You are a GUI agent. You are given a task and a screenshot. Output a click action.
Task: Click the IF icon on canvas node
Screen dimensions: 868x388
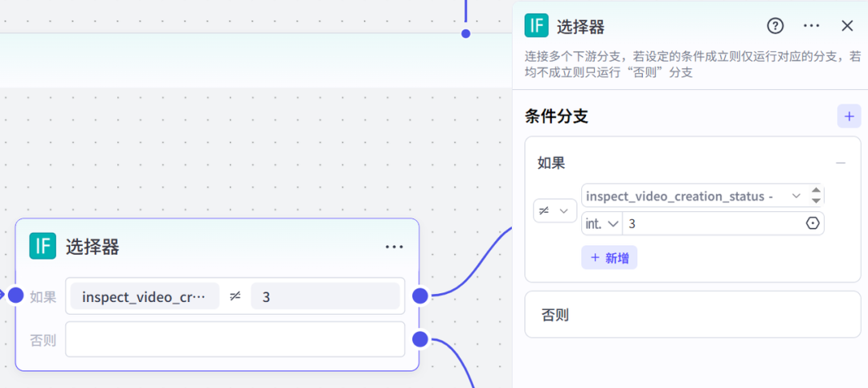[x=42, y=246]
